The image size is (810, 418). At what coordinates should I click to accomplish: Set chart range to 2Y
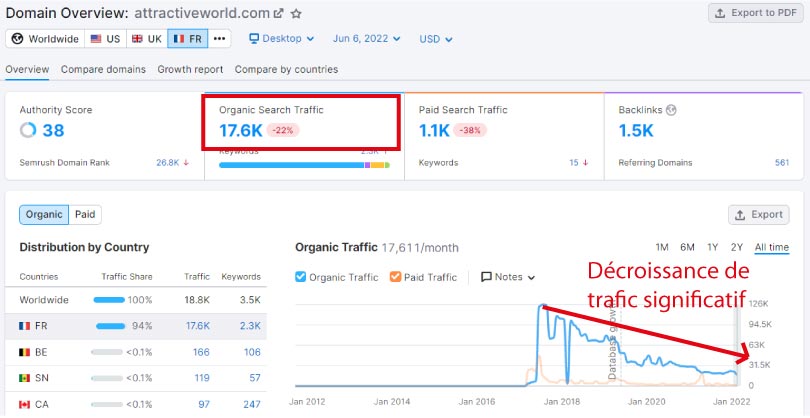pos(737,247)
